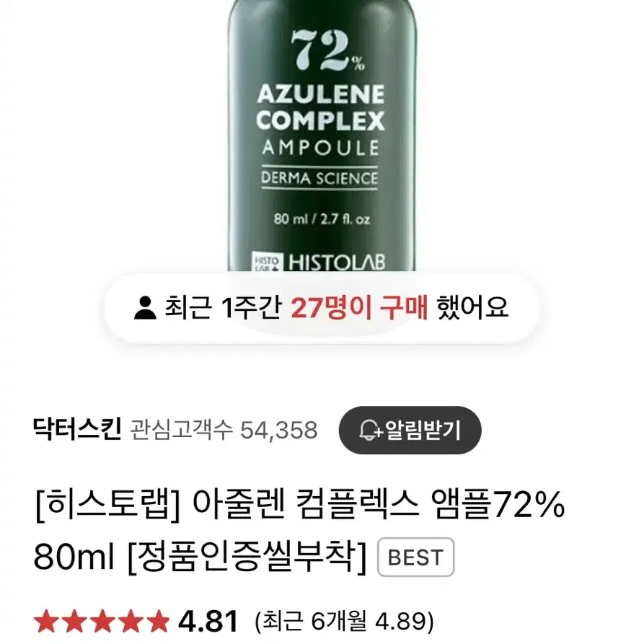This screenshot has height=644, width=644.
Task: Click the 80 ml / 2.7 fl. oz text
Action: click(x=322, y=219)
